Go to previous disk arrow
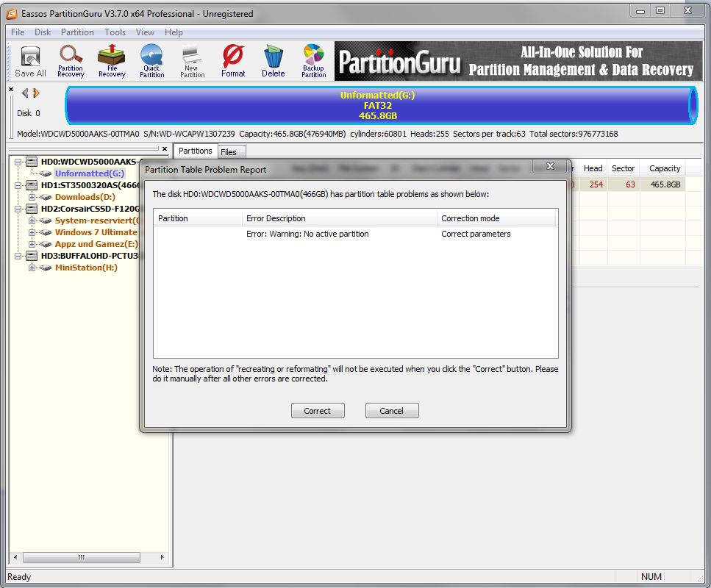Viewport: 711px width, 588px height. (x=25, y=93)
